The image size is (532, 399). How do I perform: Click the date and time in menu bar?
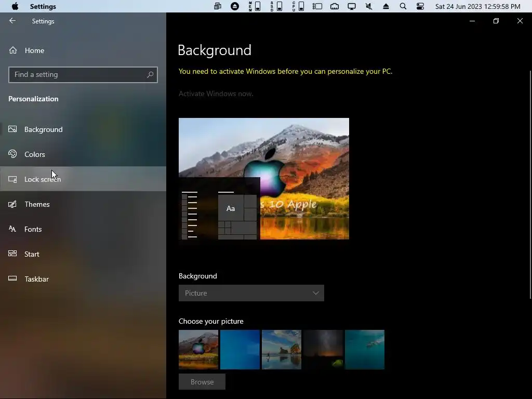tap(477, 6)
